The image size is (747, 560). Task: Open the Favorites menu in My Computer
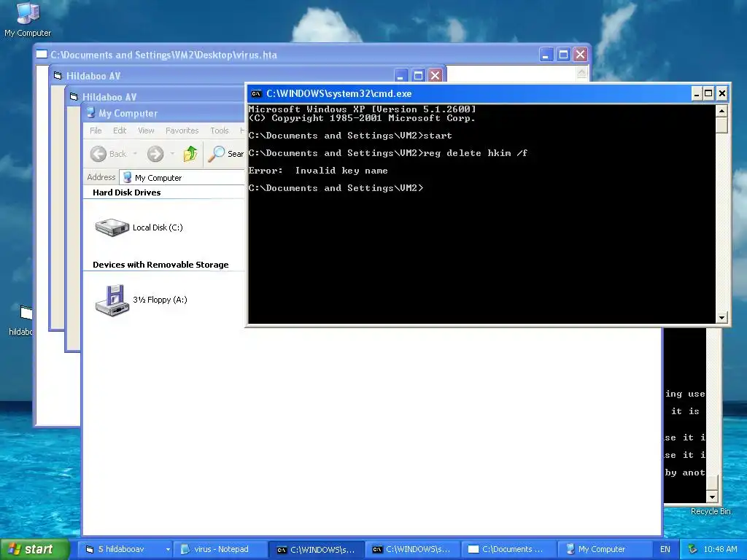coord(182,131)
